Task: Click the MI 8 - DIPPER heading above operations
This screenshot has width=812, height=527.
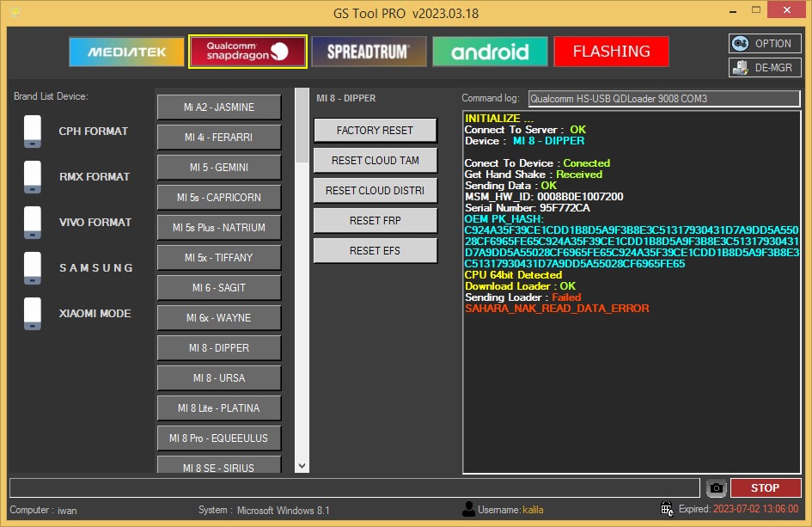Action: 346,98
